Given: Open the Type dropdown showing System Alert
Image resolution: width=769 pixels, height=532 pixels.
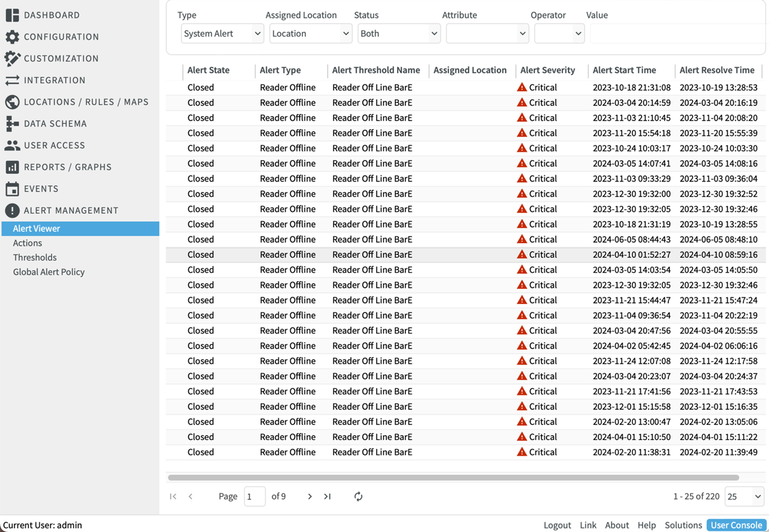Looking at the screenshot, I should 222,33.
